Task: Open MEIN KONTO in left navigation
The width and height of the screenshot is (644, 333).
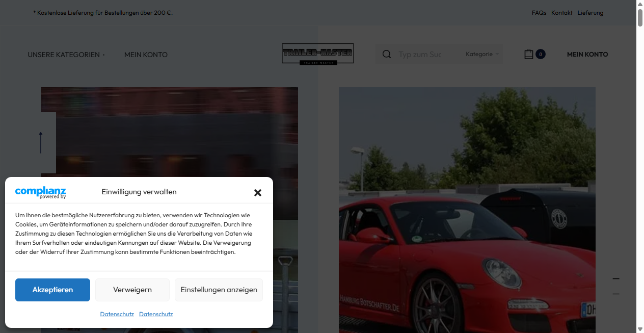Action: click(x=146, y=55)
